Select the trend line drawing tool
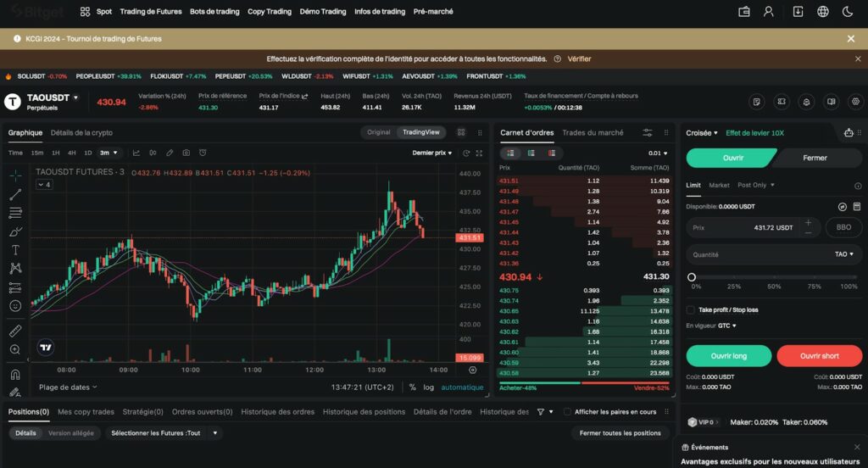Screen dimensions: 868x468 coord(15,194)
